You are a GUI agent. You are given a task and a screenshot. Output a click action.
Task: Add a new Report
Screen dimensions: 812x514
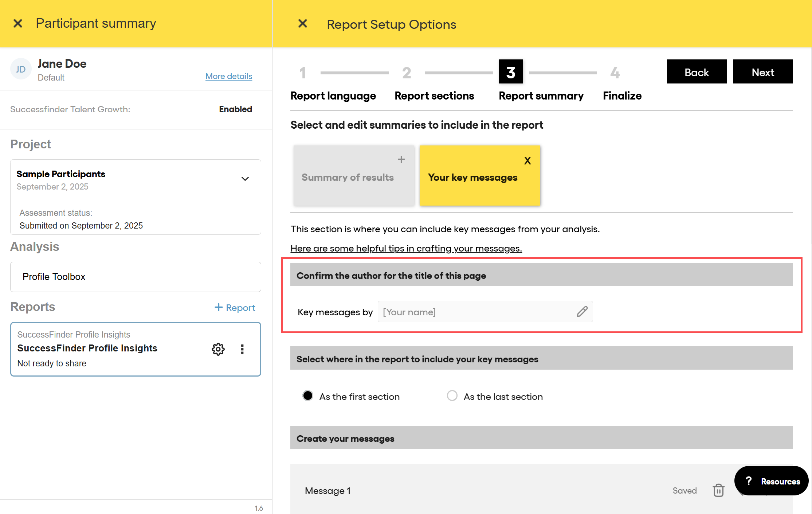coord(235,308)
